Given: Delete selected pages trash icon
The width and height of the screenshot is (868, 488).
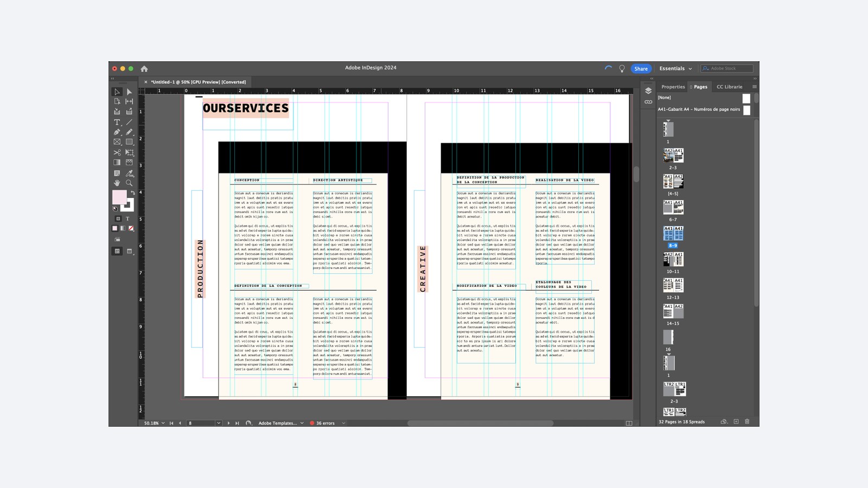Looking at the screenshot, I should pyautogui.click(x=747, y=421).
